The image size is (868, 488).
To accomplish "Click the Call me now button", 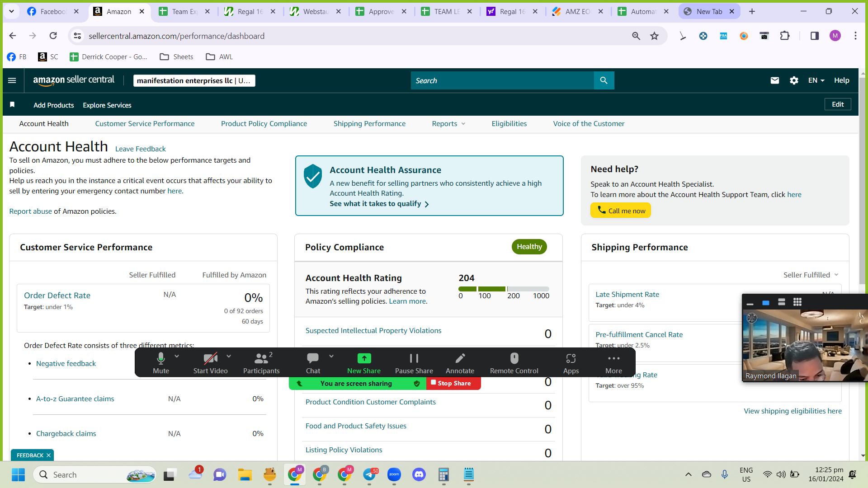I will point(620,211).
